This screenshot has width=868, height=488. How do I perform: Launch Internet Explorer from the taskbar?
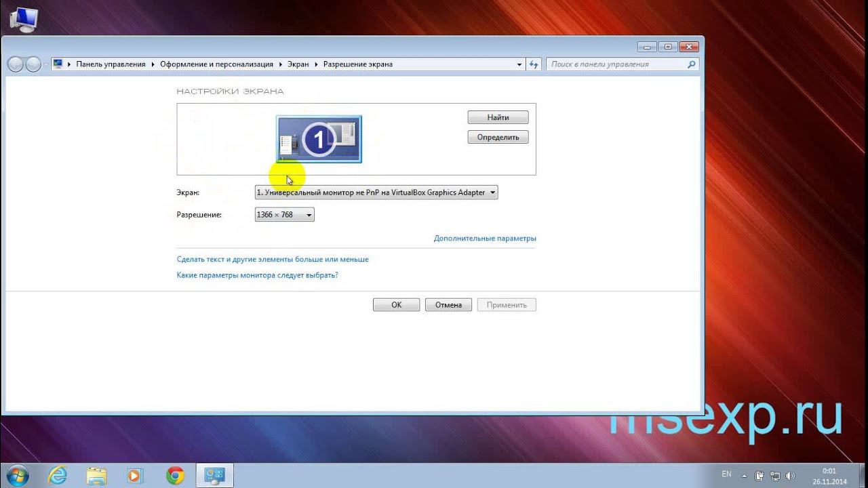click(x=58, y=475)
